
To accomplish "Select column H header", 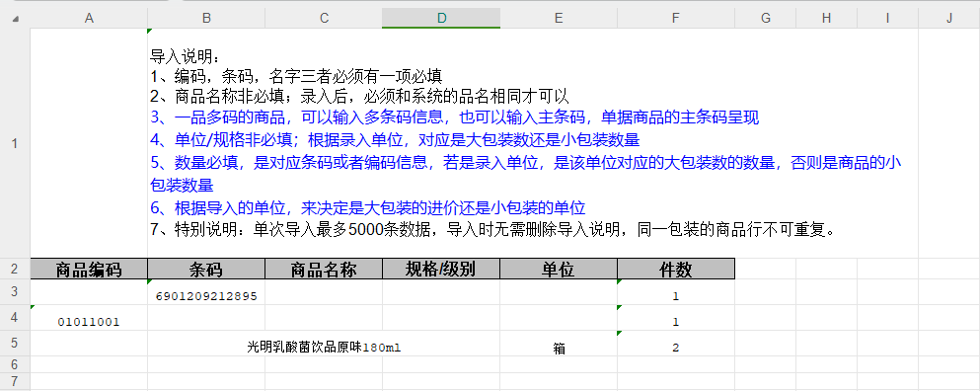I will pos(826,18).
